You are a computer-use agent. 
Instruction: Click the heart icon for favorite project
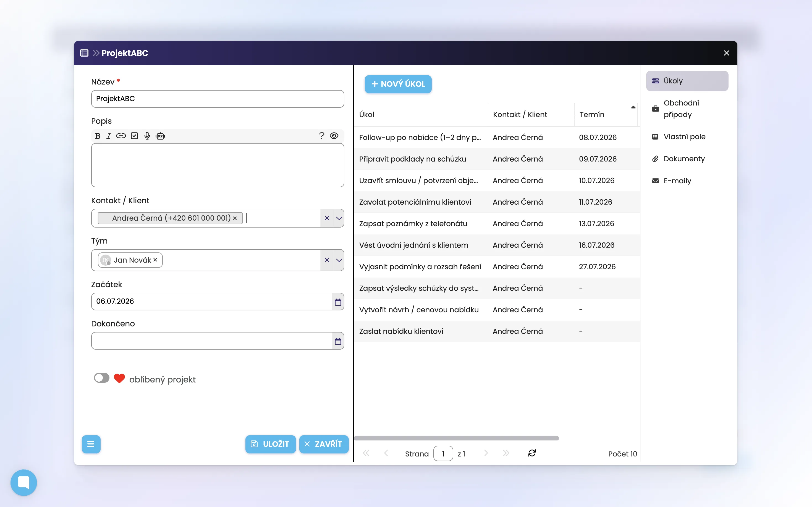coord(119,379)
